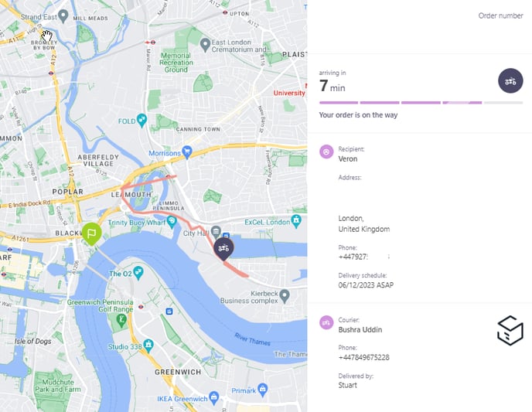Click the Primark shopping pin
The image size is (532, 412).
[263, 390]
